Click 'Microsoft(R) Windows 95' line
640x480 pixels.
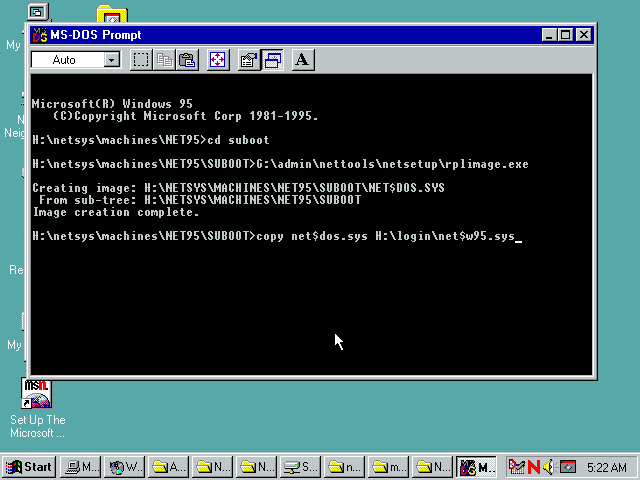112,104
